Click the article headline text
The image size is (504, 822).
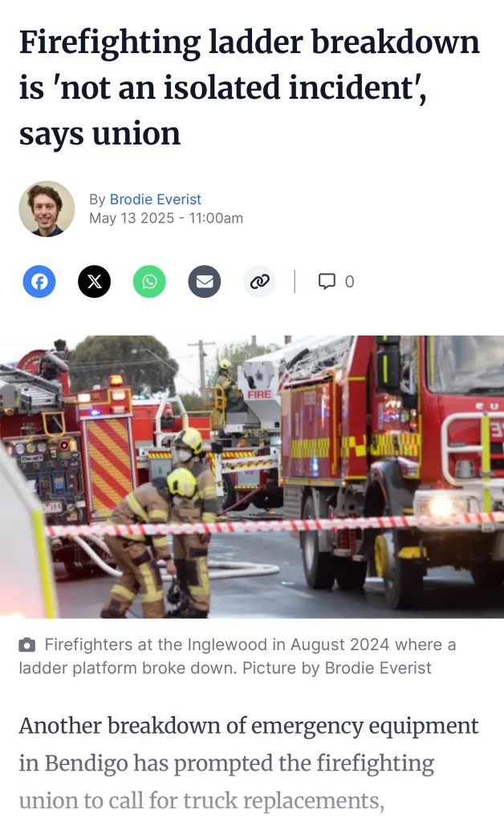pyautogui.click(x=250, y=87)
